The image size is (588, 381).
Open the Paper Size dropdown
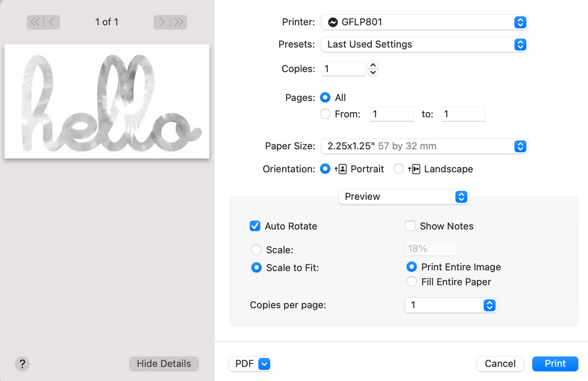(424, 146)
